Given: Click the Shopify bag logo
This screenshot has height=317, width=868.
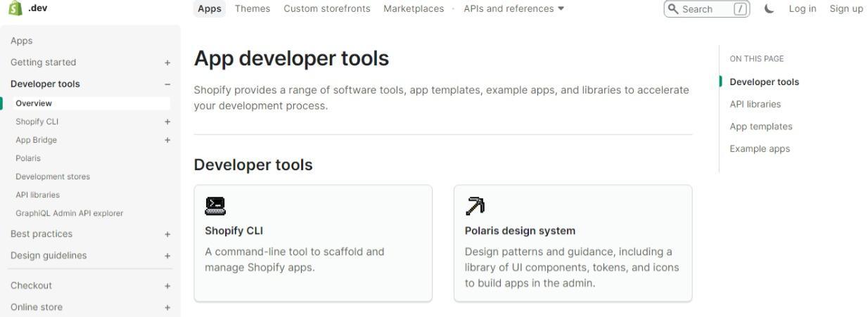Looking at the screenshot, I should tap(15, 9).
